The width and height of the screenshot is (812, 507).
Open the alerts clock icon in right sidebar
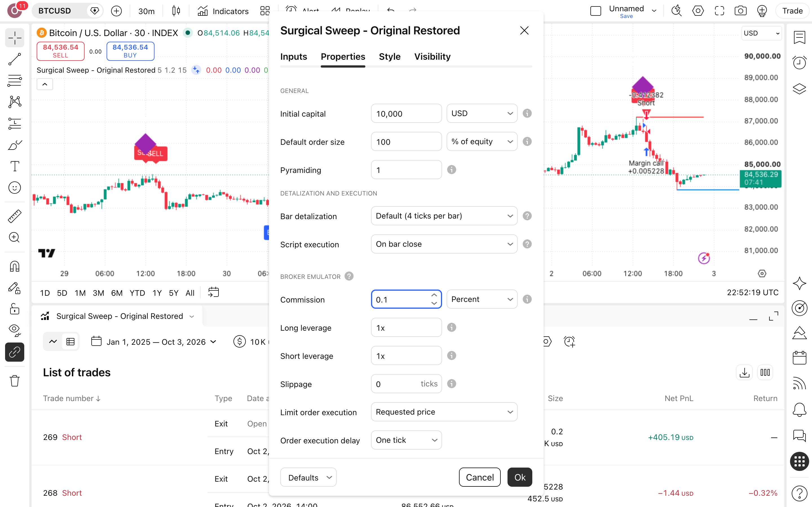pos(799,62)
